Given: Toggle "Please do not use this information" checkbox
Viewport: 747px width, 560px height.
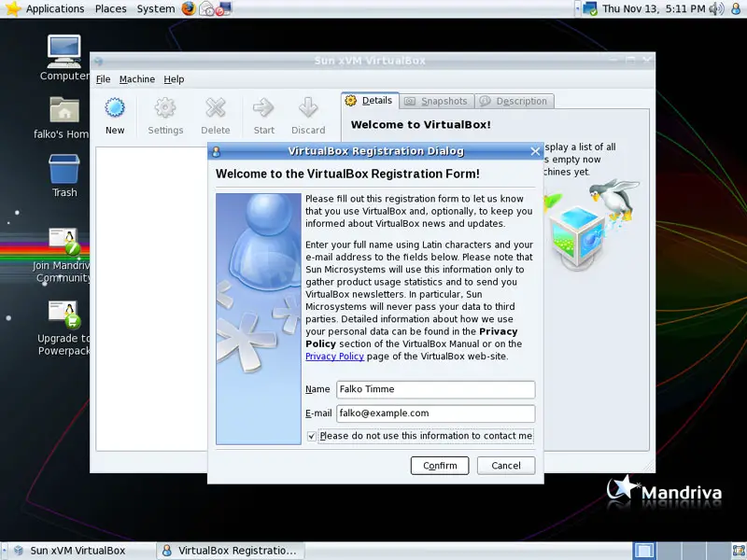Looking at the screenshot, I should (x=312, y=436).
